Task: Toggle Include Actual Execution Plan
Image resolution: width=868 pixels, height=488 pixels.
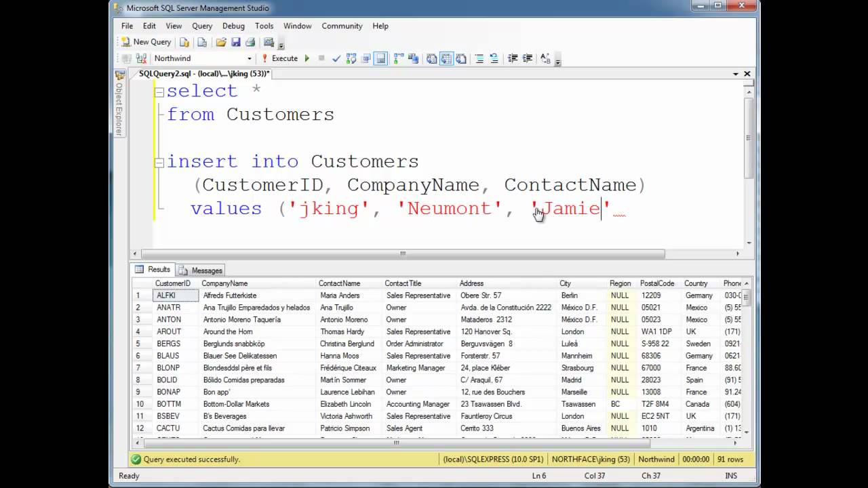Action: pos(398,58)
